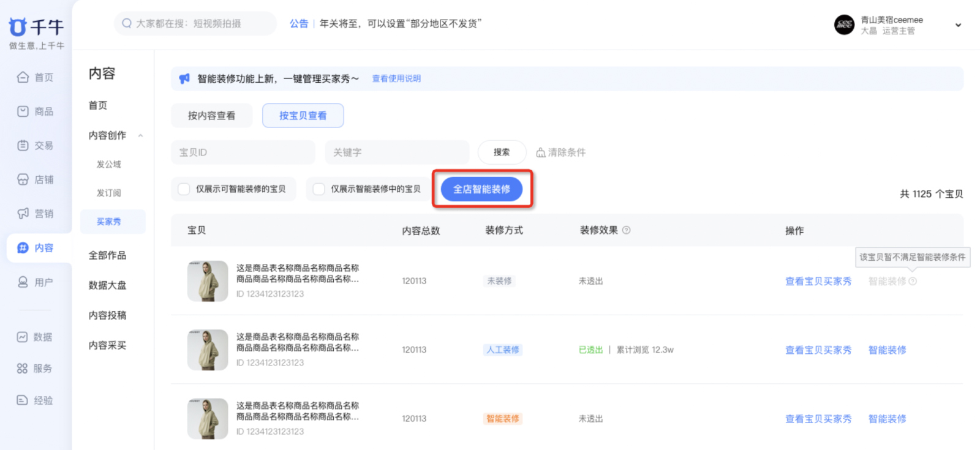Click the blue announcement megaphone icon
Viewport: 980px width, 450px height.
click(x=184, y=78)
